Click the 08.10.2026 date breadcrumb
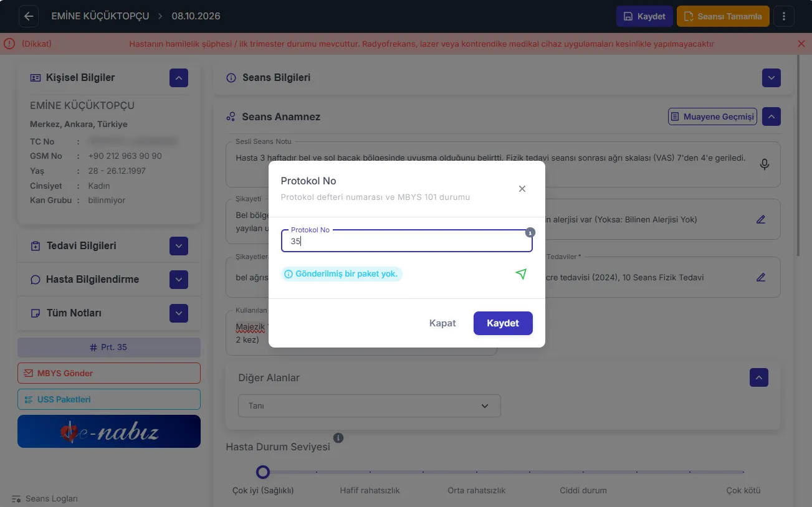The height and width of the screenshot is (507, 812). pos(196,16)
